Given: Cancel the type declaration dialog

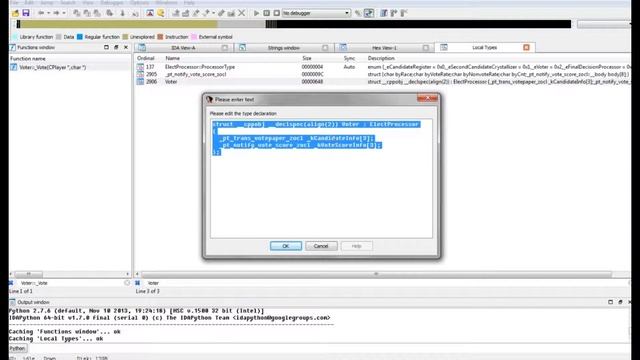Looking at the screenshot, I should pos(321,246).
